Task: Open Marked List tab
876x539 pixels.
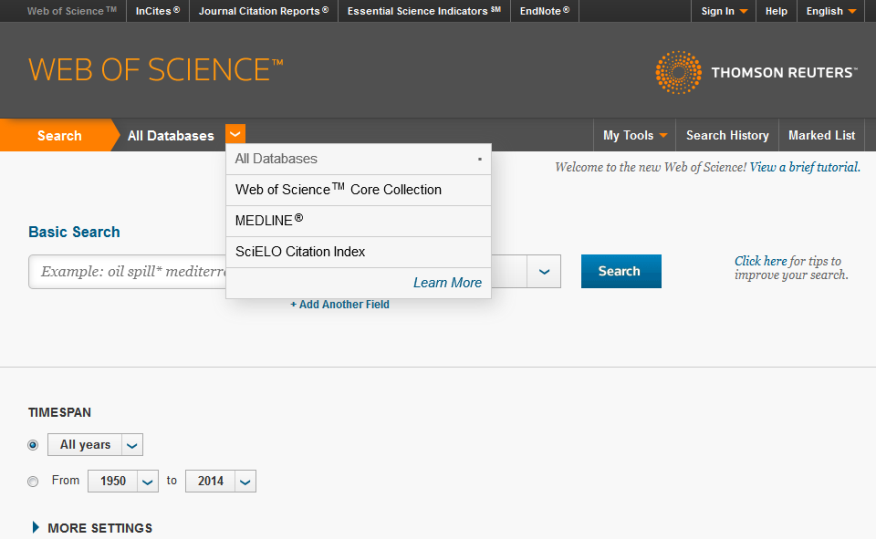Action: click(821, 135)
